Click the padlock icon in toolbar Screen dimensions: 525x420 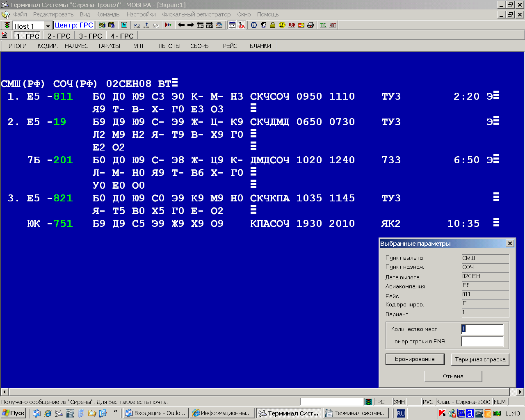[x=273, y=25]
